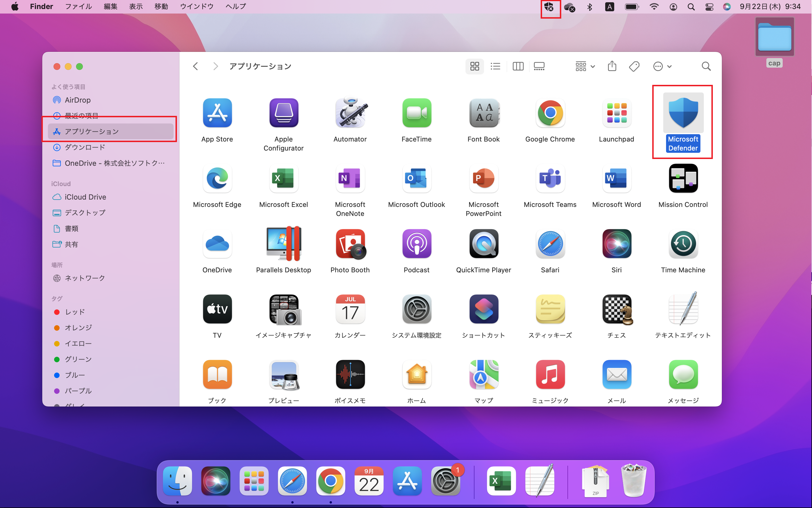Click the Edit Tags button in toolbar
Image resolution: width=812 pixels, height=508 pixels.
pos(634,66)
